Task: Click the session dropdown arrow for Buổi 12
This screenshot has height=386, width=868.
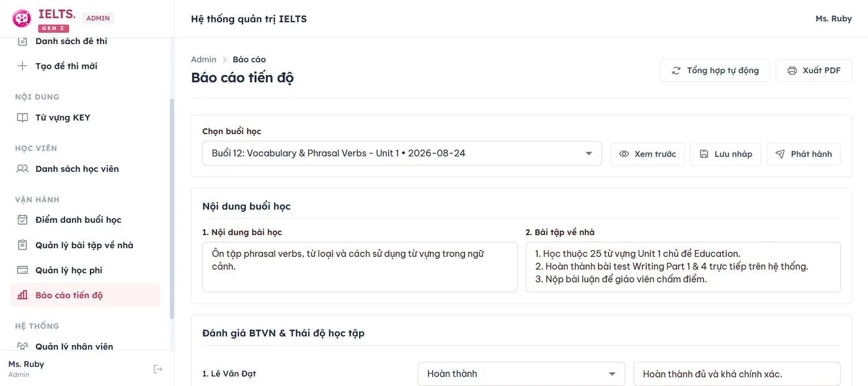Action: [589, 153]
